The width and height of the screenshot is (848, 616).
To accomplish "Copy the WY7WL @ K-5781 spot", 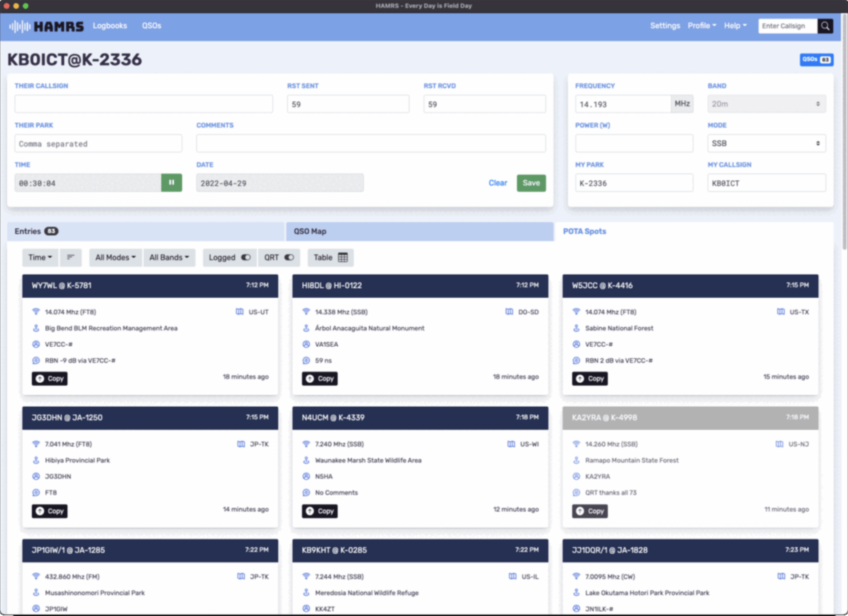I will [49, 379].
